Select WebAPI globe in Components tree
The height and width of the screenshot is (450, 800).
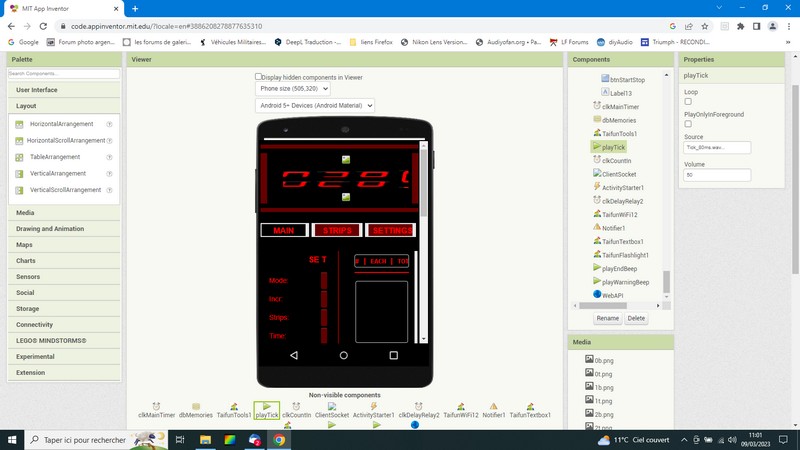[x=597, y=295]
